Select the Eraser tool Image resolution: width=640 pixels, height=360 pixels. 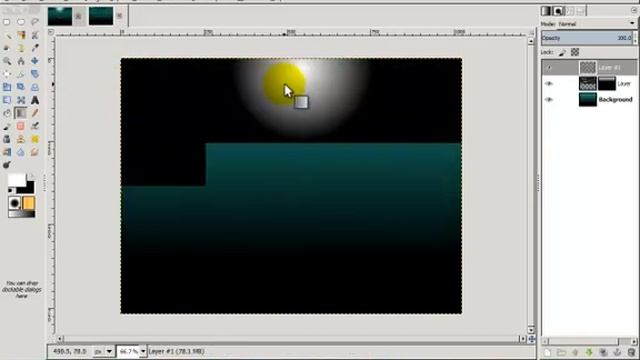21,126
